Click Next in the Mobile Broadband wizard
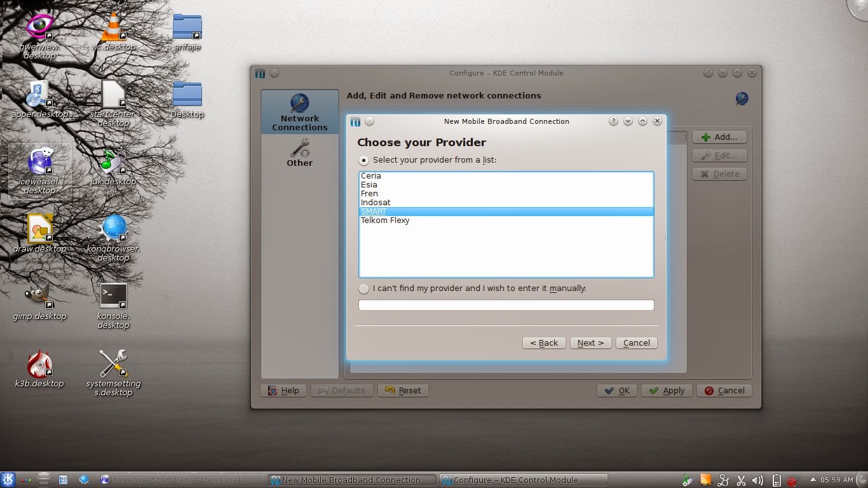Image resolution: width=868 pixels, height=488 pixels. tap(590, 342)
